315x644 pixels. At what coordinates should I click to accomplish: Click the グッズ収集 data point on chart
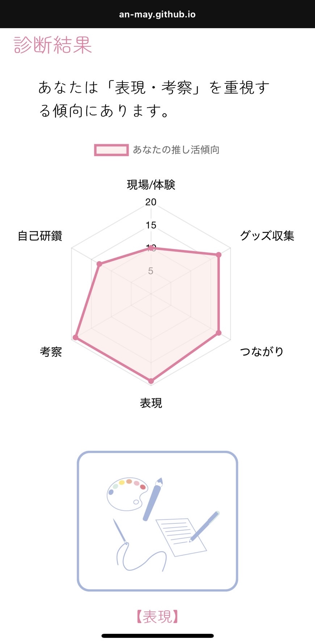pyautogui.click(x=219, y=255)
